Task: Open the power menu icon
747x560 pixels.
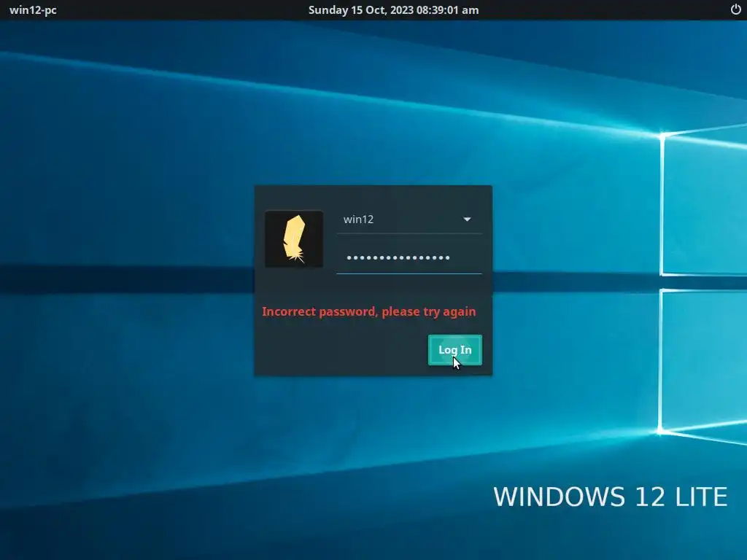Action: 735,9
